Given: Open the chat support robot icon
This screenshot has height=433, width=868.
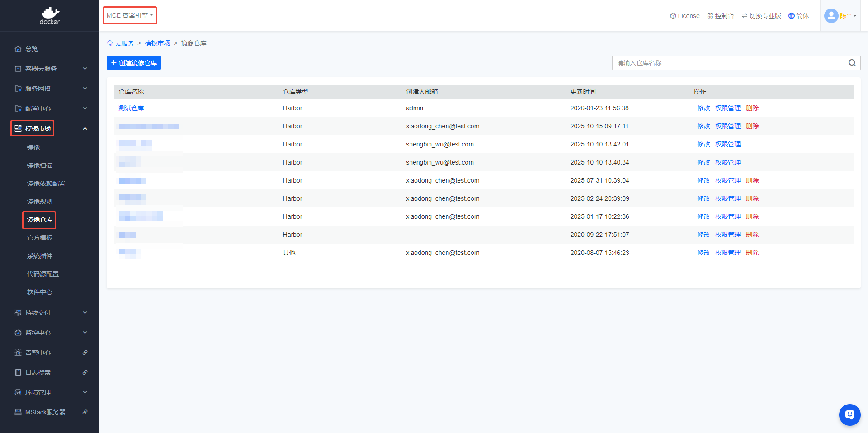Looking at the screenshot, I should (849, 414).
